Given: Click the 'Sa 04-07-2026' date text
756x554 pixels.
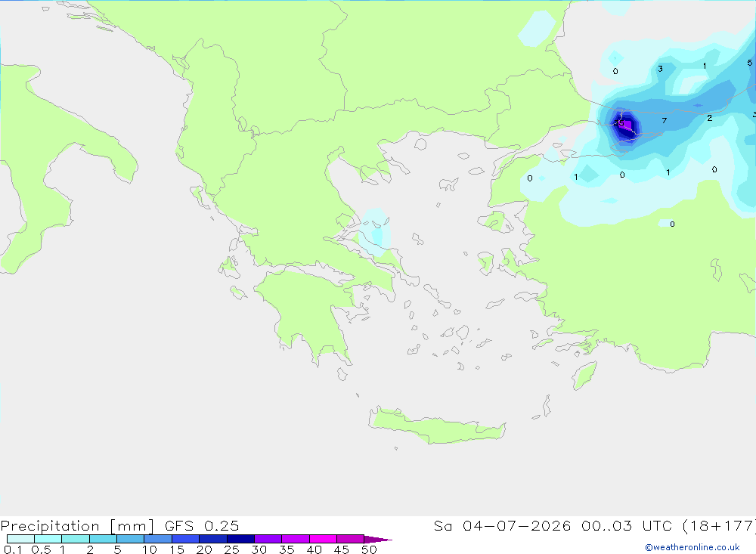Looking at the screenshot, I should 503,525.
